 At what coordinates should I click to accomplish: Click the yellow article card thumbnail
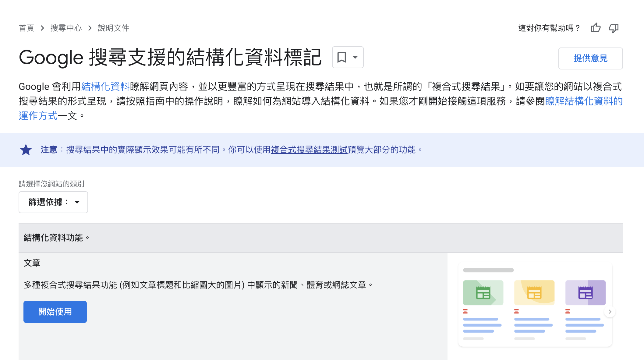[534, 293]
